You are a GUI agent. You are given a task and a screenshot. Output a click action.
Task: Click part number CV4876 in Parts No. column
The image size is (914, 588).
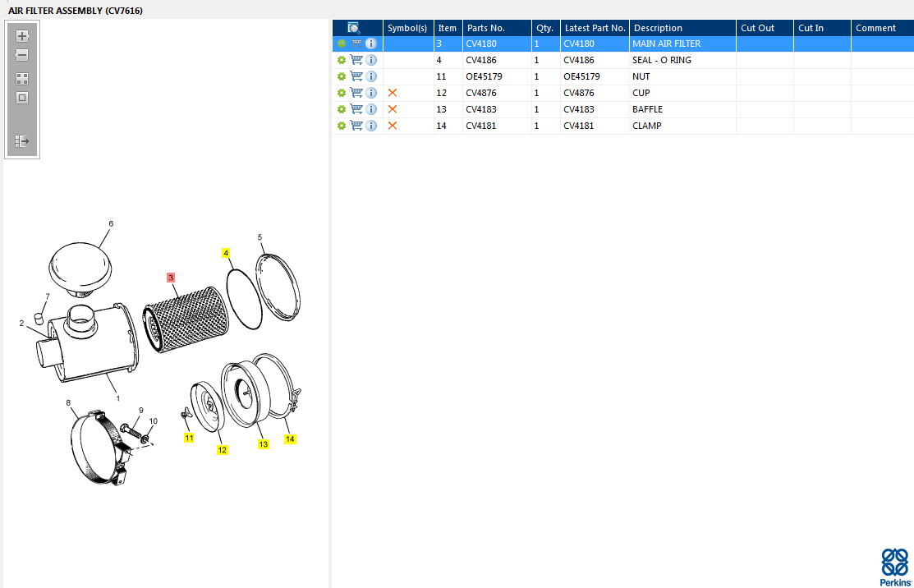[481, 93]
